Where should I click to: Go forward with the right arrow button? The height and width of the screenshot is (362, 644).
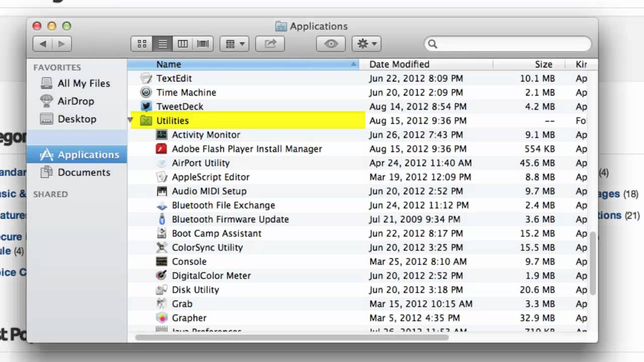(x=62, y=44)
